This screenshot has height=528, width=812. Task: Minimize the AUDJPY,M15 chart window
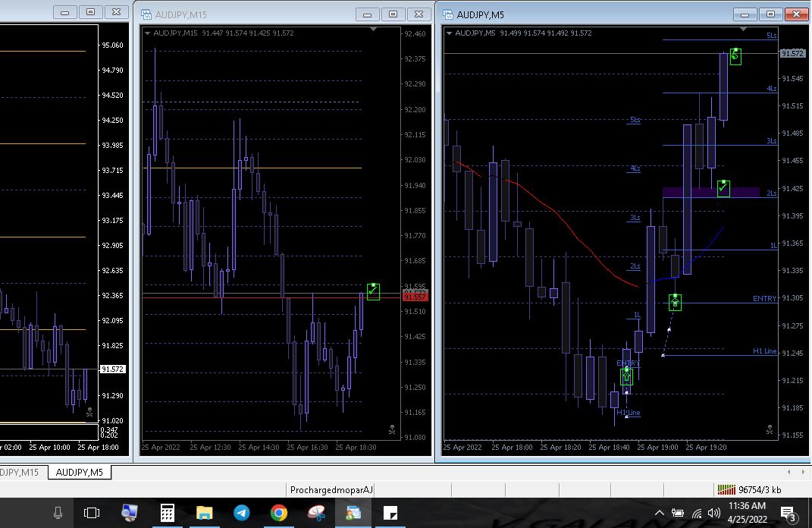pyautogui.click(x=367, y=14)
